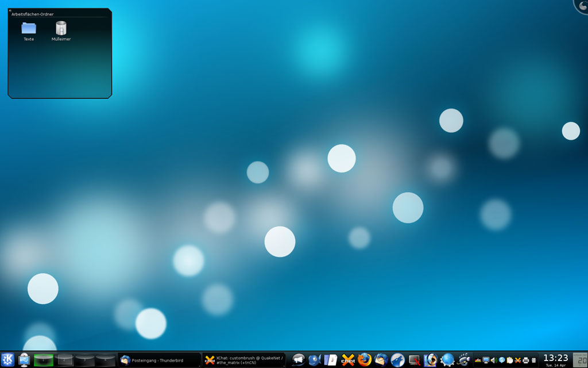The image size is (588, 368).
Task: Activate the XChat QuakeNet taskbar window
Action: click(243, 360)
